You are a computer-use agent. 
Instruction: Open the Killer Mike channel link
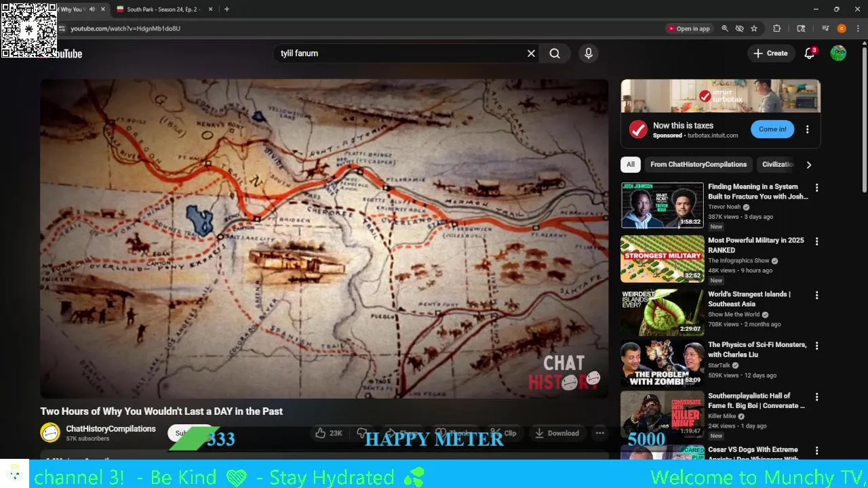click(x=722, y=416)
